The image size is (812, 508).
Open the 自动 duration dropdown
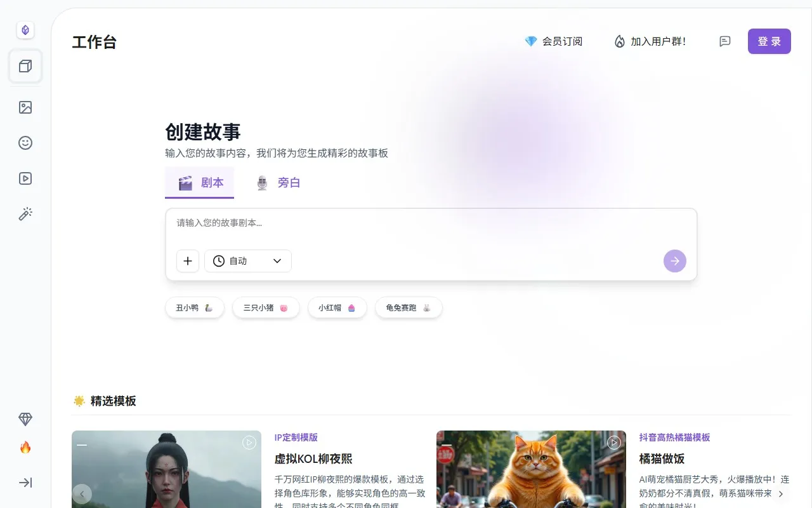point(247,261)
